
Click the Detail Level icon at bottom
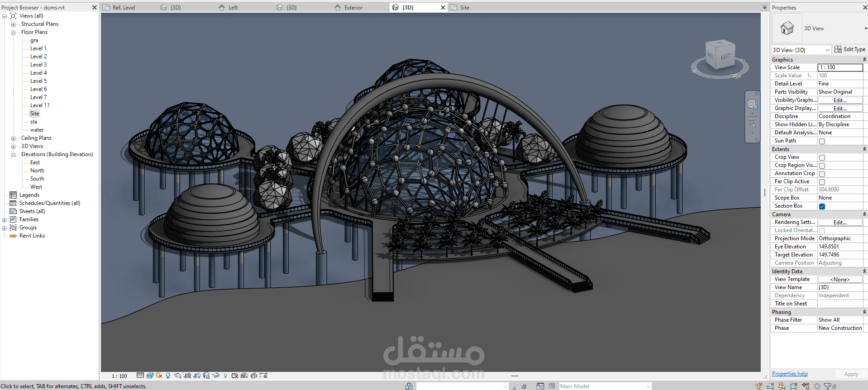(x=140, y=376)
